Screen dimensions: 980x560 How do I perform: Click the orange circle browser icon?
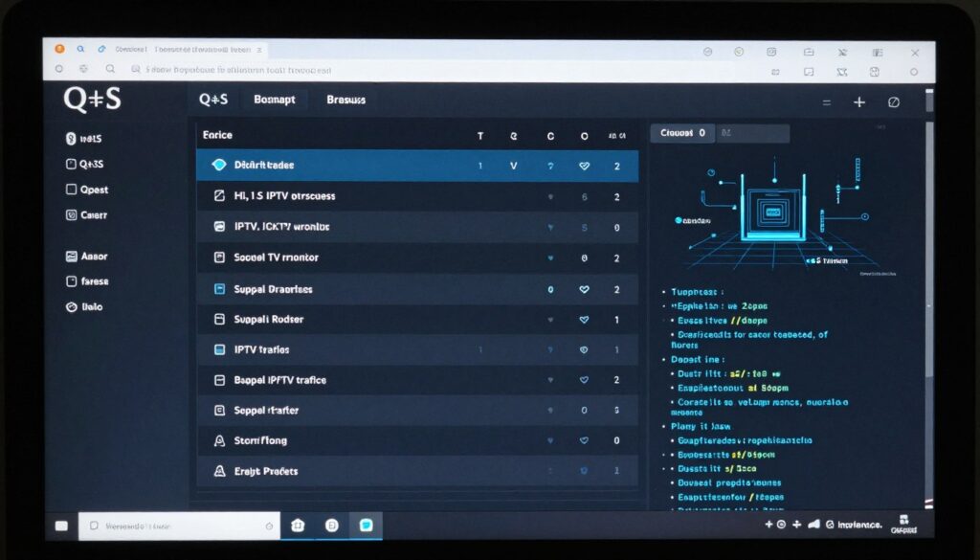click(60, 49)
